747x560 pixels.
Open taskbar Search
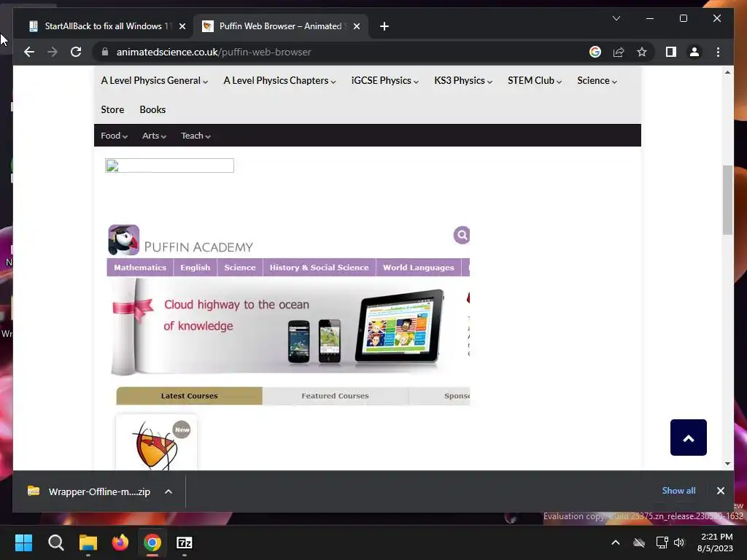[55, 542]
